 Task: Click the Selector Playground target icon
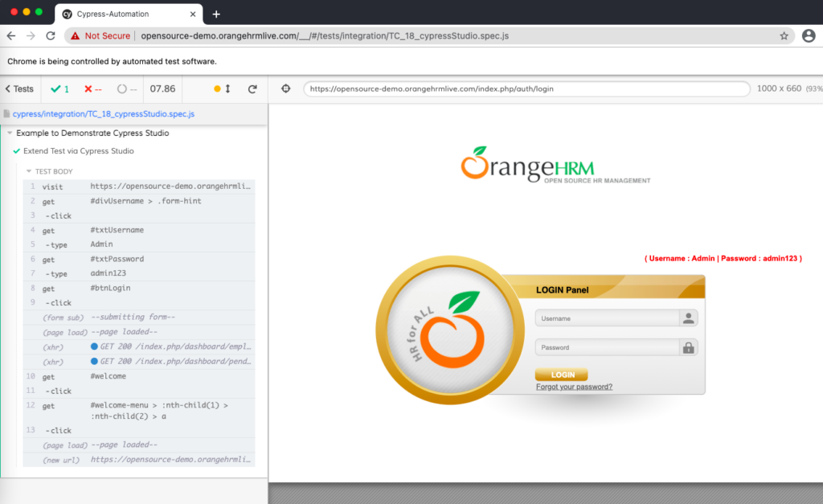(286, 88)
